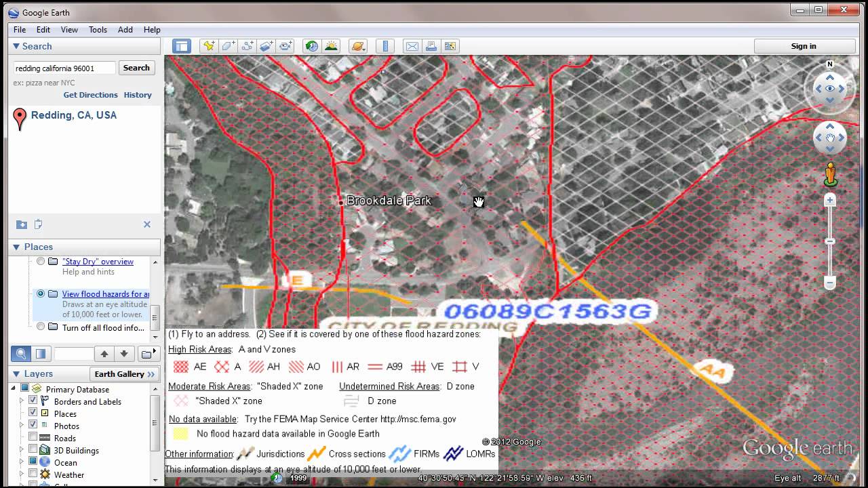Screen dimensions: 868x488
Task: Click the copy search results clipboard icon
Action: (x=39, y=224)
